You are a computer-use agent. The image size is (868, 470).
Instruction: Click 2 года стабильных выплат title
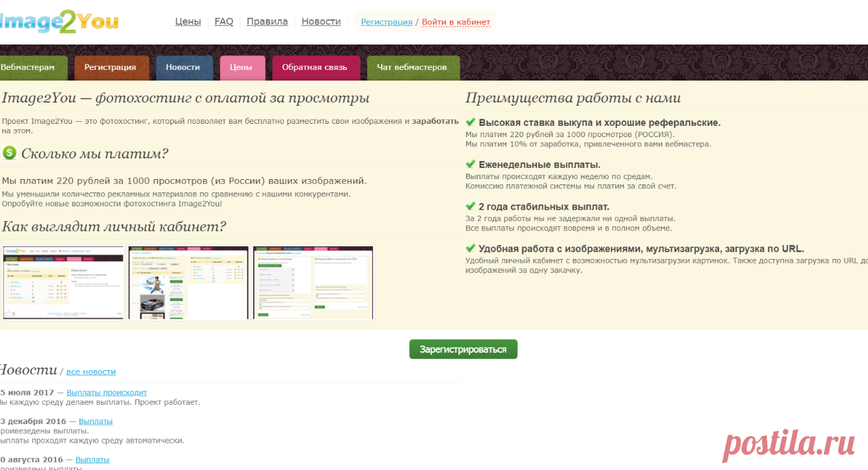[544, 206]
